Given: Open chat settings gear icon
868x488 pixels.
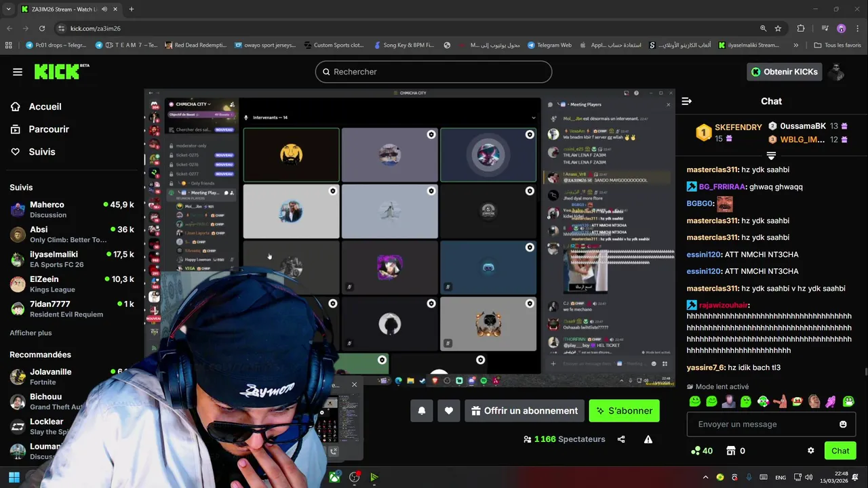Looking at the screenshot, I should point(810,451).
